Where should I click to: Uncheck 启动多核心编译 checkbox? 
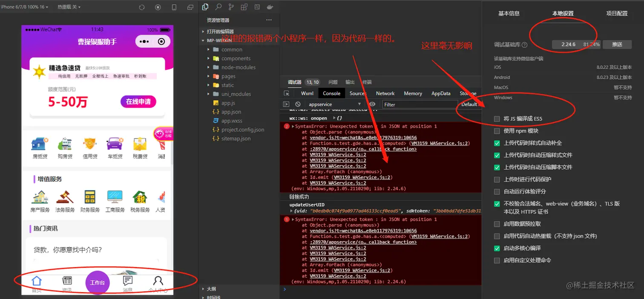(x=497, y=248)
